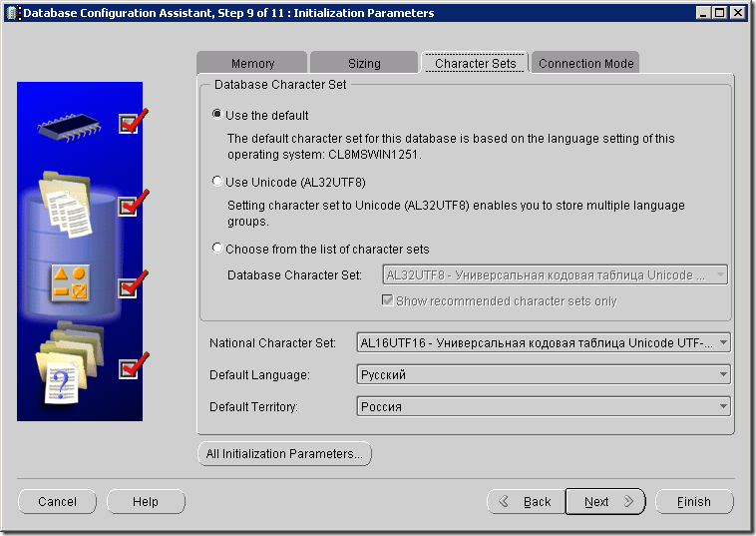Open the Connection Mode tab

coord(585,63)
